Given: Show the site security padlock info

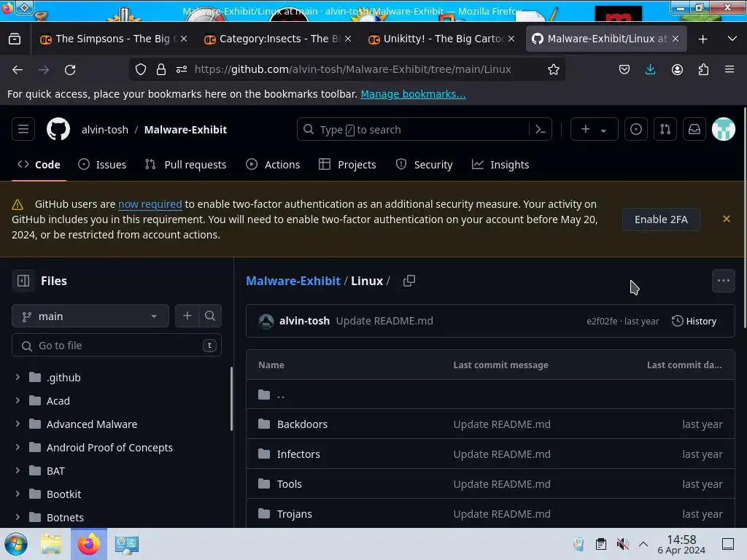Looking at the screenshot, I should [x=161, y=69].
